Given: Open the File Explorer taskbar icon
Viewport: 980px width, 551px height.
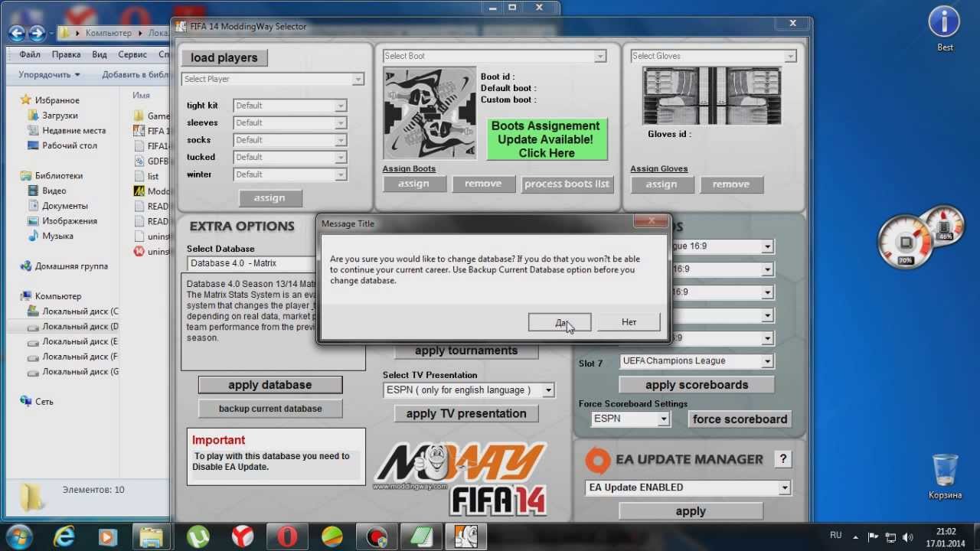Looking at the screenshot, I should point(152,536).
